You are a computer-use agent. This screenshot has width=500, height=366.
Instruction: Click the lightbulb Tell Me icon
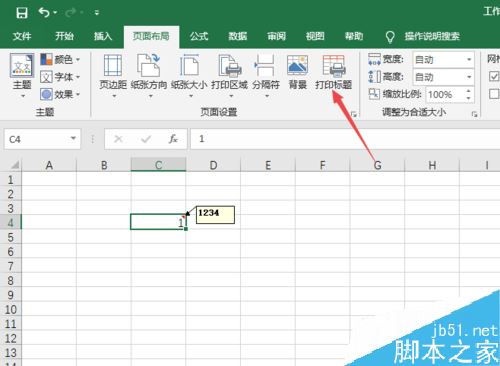(x=390, y=37)
